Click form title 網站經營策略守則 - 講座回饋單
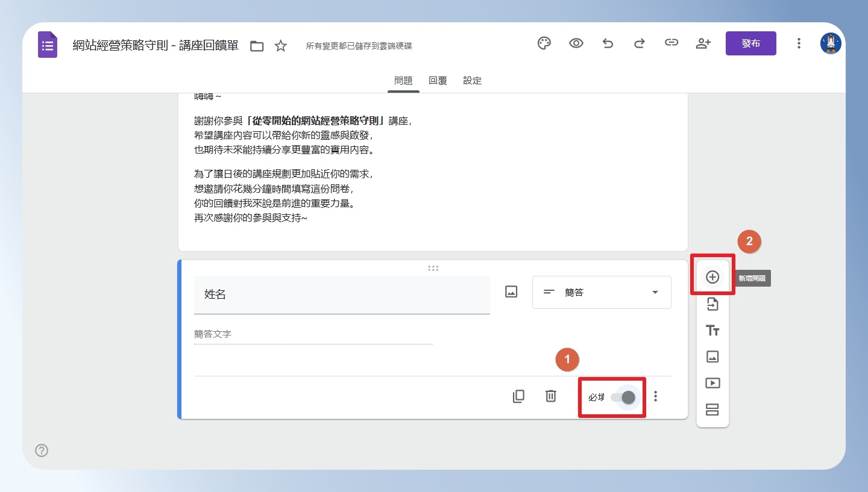Image resolution: width=868 pixels, height=492 pixels. [156, 46]
